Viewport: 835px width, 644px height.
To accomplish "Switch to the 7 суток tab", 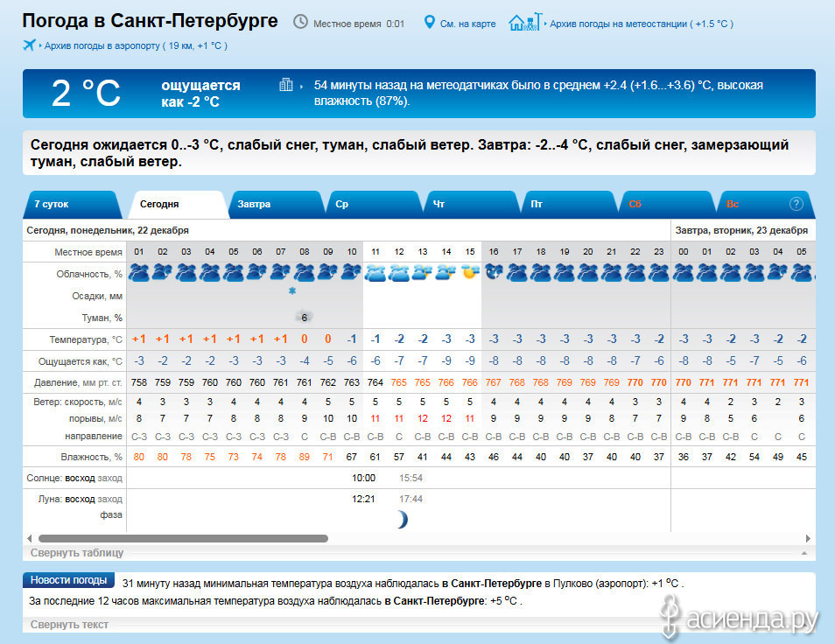I will coord(51,204).
